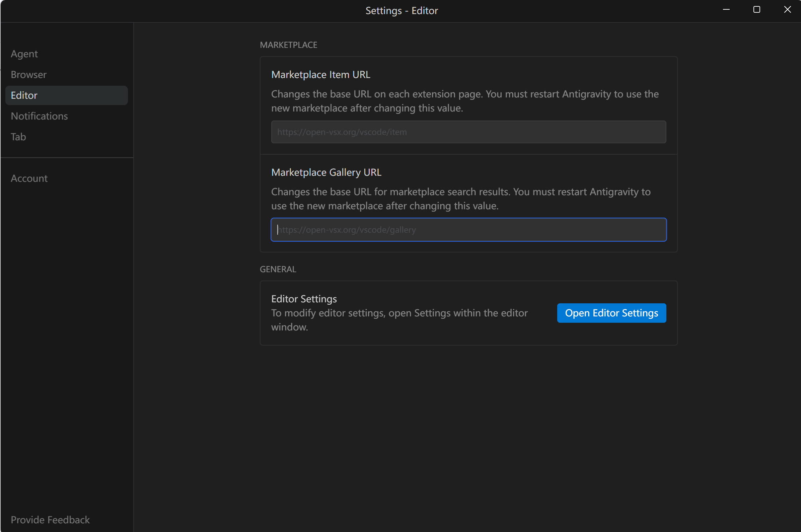Click the MARKETPLACE section header
Image resolution: width=801 pixels, height=532 pixels.
click(288, 45)
